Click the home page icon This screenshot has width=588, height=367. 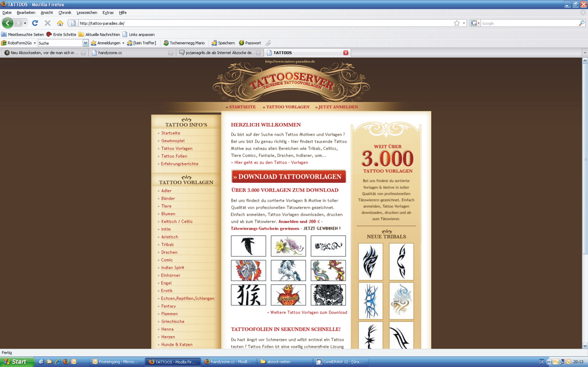click(60, 23)
